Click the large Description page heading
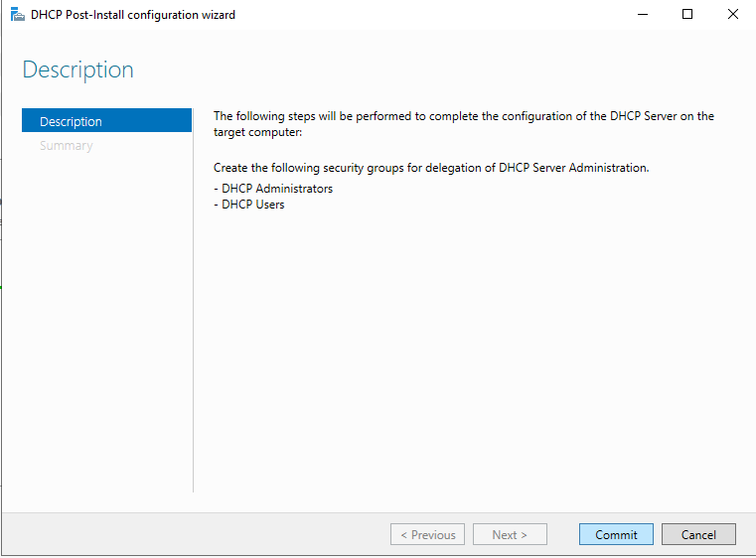 coord(77,70)
